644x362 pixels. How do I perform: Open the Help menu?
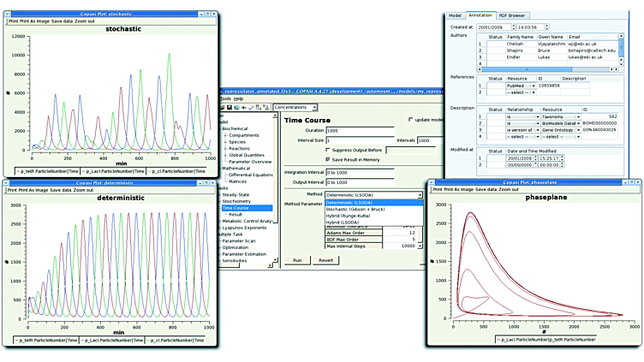(239, 98)
